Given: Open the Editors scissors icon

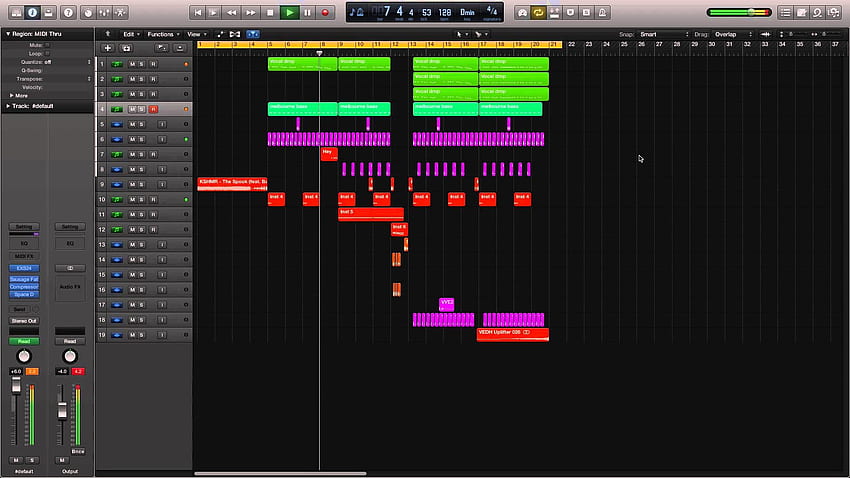Looking at the screenshot, I should coord(120,12).
